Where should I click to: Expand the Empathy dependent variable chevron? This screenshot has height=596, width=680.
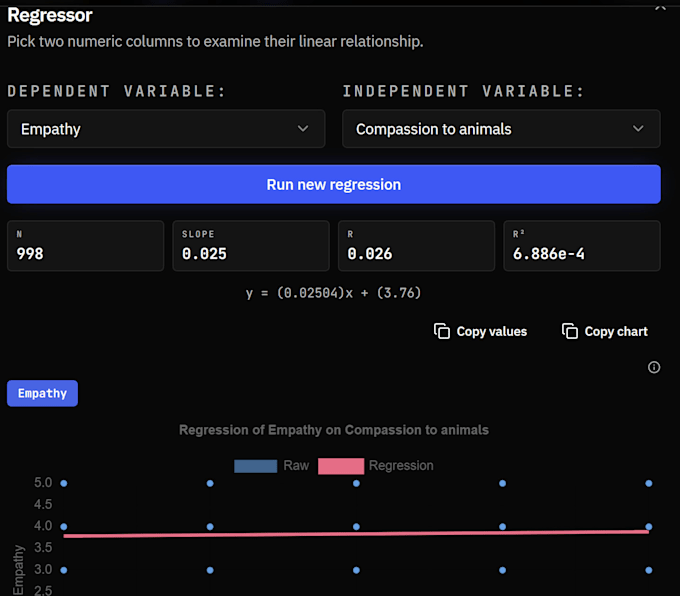[x=303, y=129]
